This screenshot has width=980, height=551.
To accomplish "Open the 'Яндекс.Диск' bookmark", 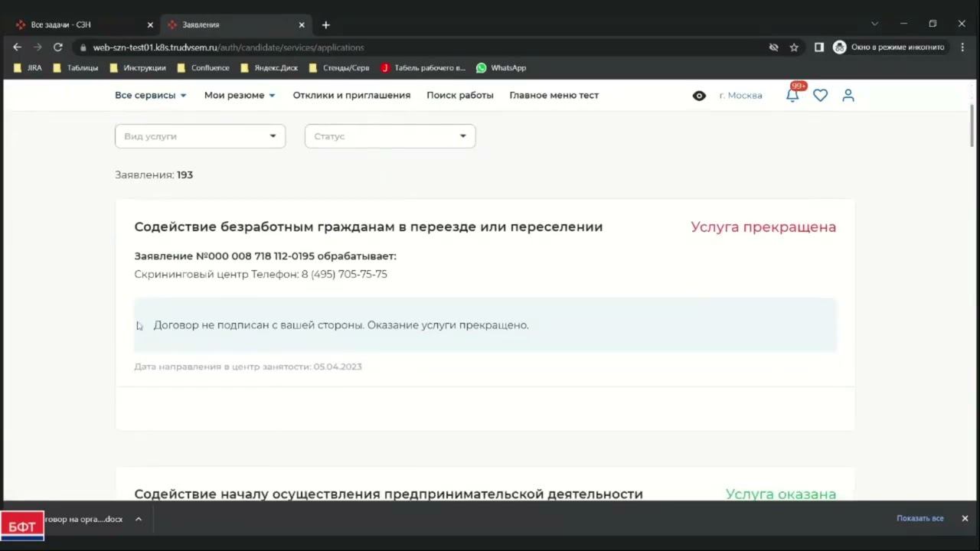I will coord(269,67).
